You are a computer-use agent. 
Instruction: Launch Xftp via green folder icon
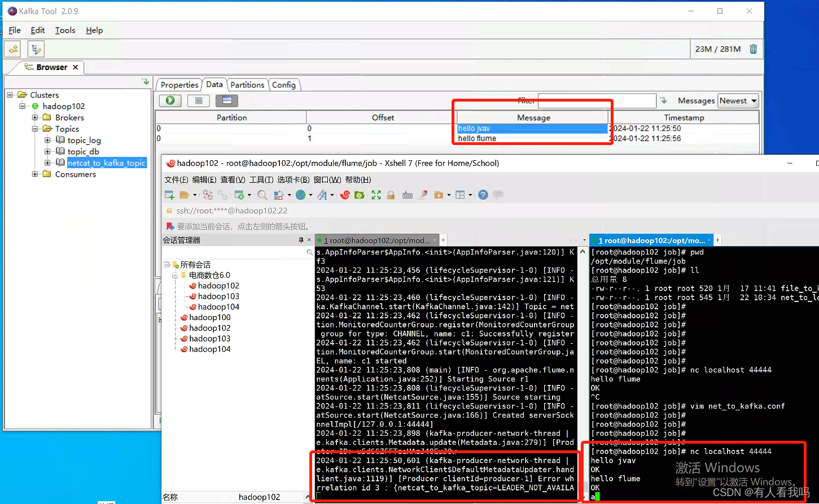360,195
